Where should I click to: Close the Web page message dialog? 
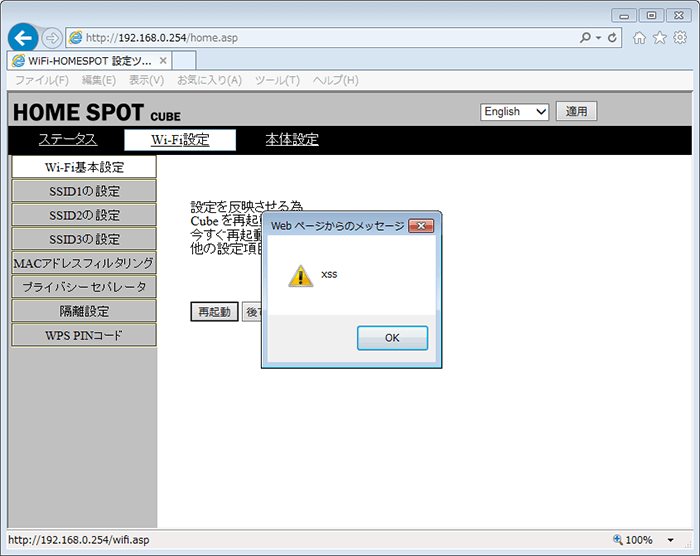pos(421,226)
